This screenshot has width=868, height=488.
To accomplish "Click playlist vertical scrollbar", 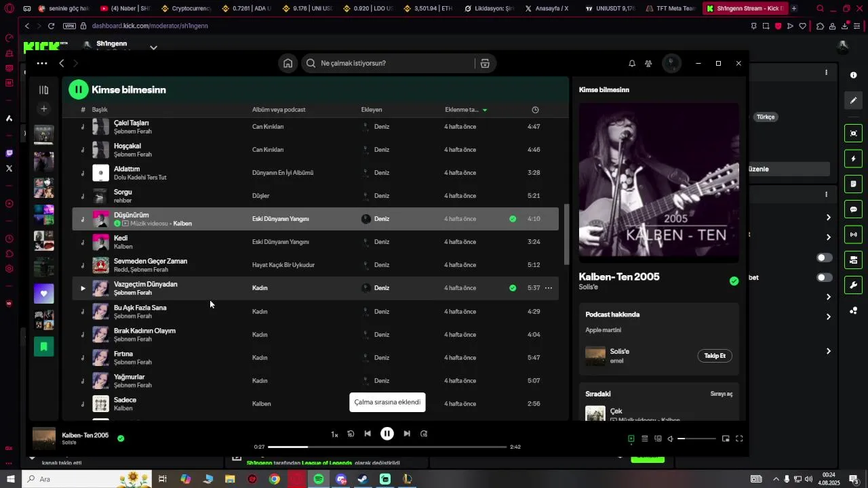I will click(x=567, y=235).
